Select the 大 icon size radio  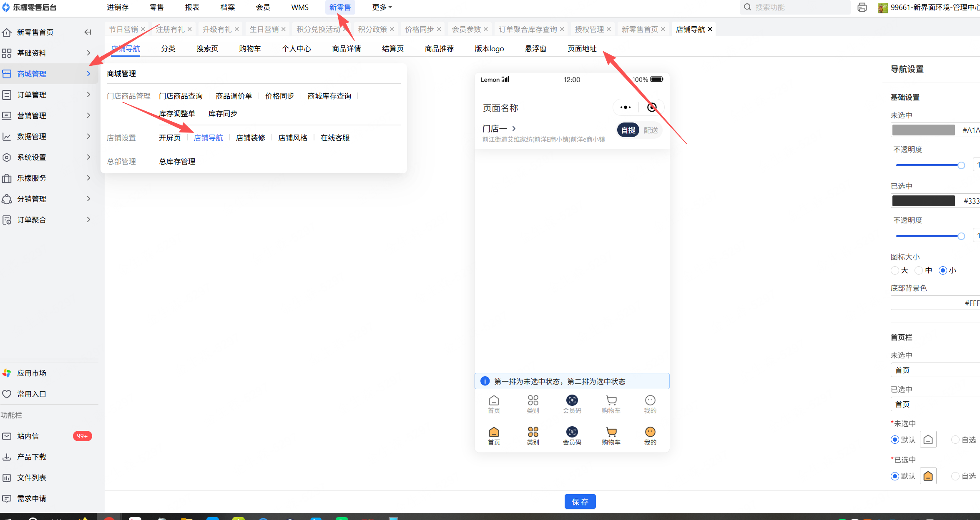[x=895, y=270]
